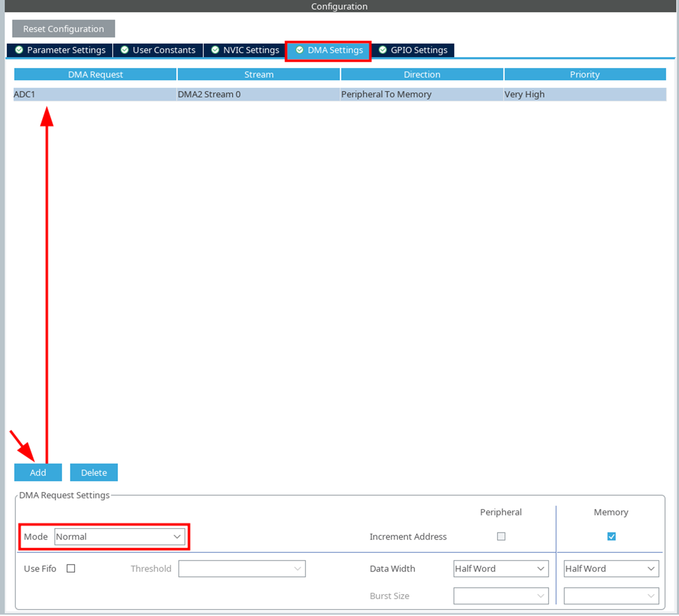The height and width of the screenshot is (616, 679).
Task: Click the Delete button
Action: (94, 472)
